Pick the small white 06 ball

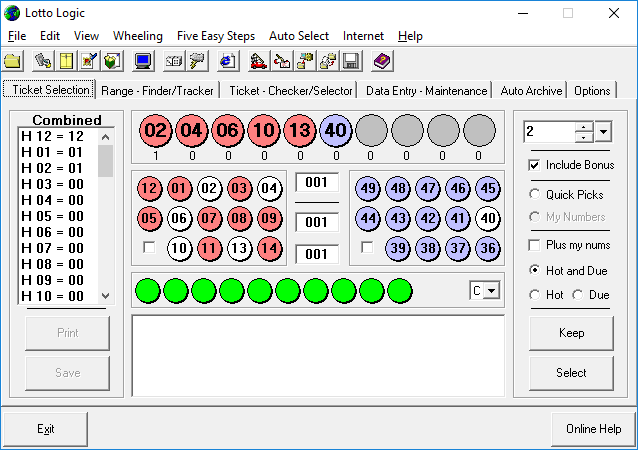coord(179,218)
